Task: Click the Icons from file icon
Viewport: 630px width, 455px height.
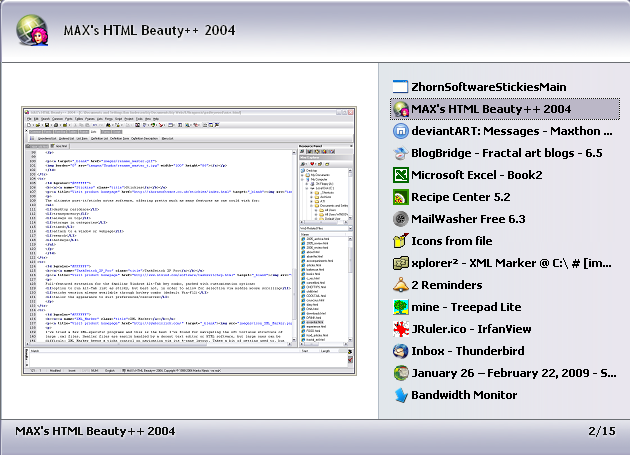Action: [x=400, y=241]
